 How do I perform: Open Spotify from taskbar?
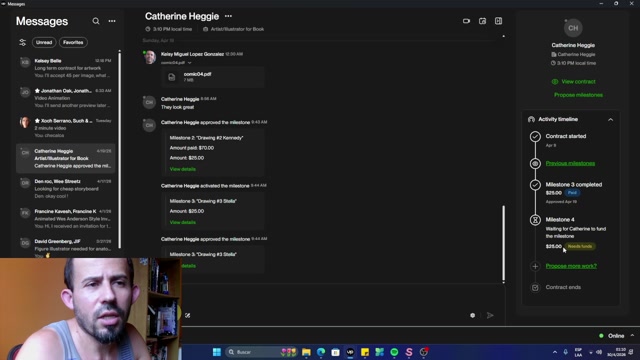pos(394,352)
